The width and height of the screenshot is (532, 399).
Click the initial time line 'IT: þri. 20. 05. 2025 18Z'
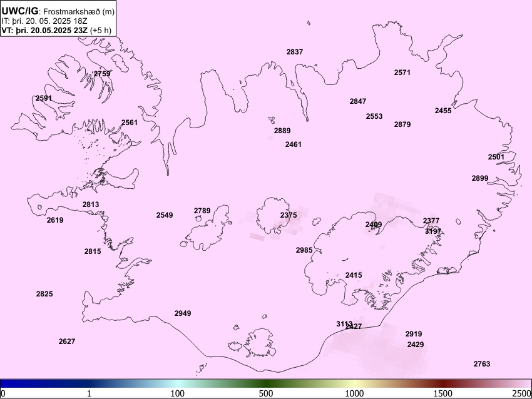tap(44, 21)
